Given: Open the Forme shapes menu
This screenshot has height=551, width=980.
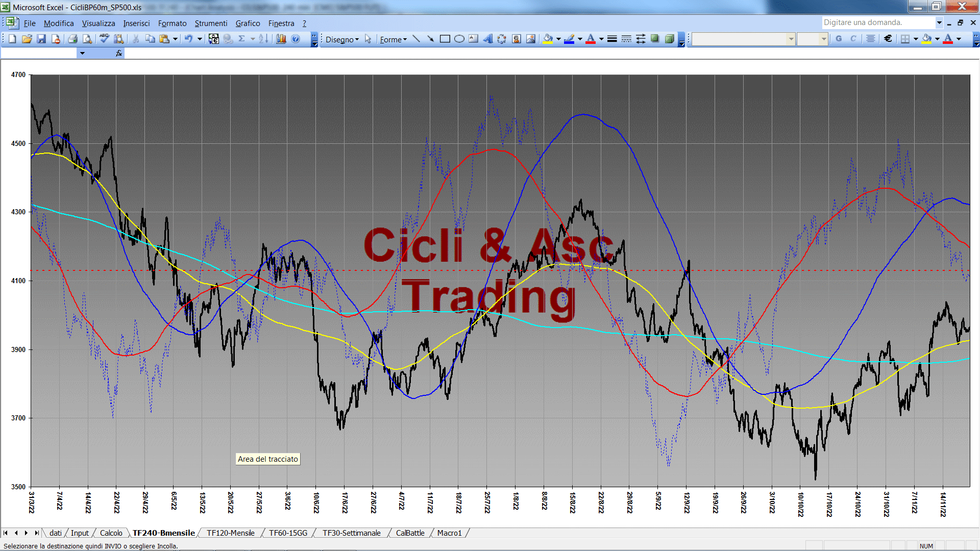Looking at the screenshot, I should 393,39.
